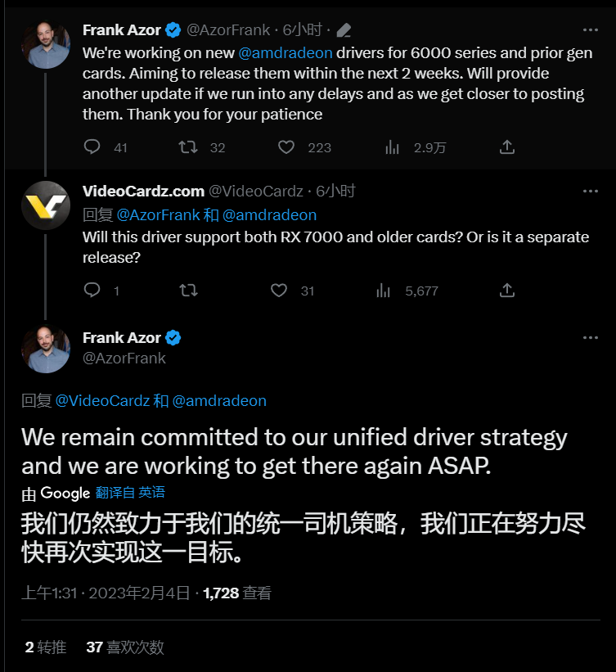View analytics for Frank Azor's first tweet
The height and width of the screenshot is (672, 616).
coord(392,147)
